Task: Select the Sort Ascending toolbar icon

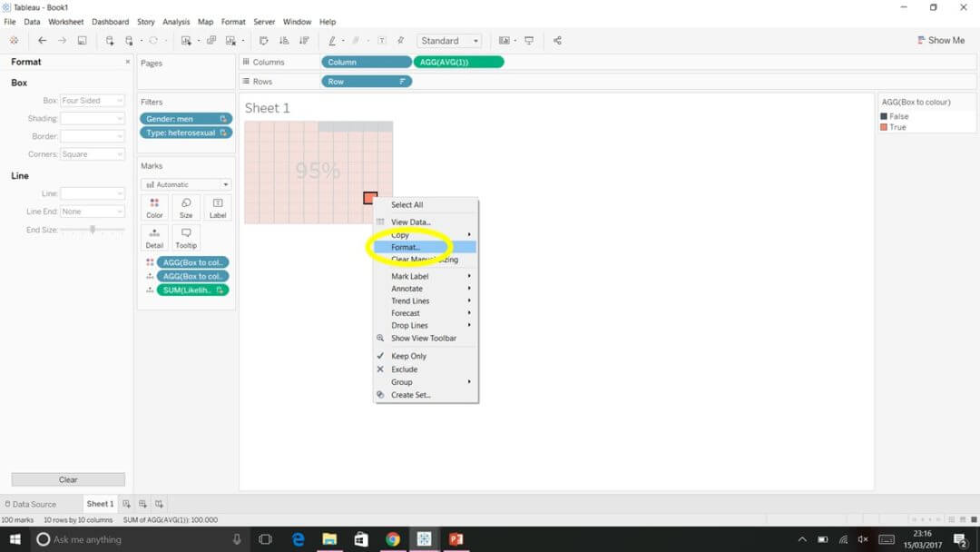Action: point(283,40)
